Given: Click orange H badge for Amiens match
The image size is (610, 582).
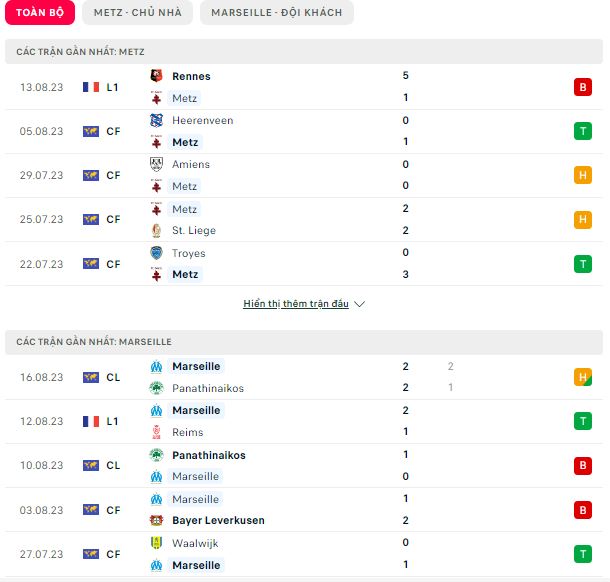Looking at the screenshot, I should point(583,175).
